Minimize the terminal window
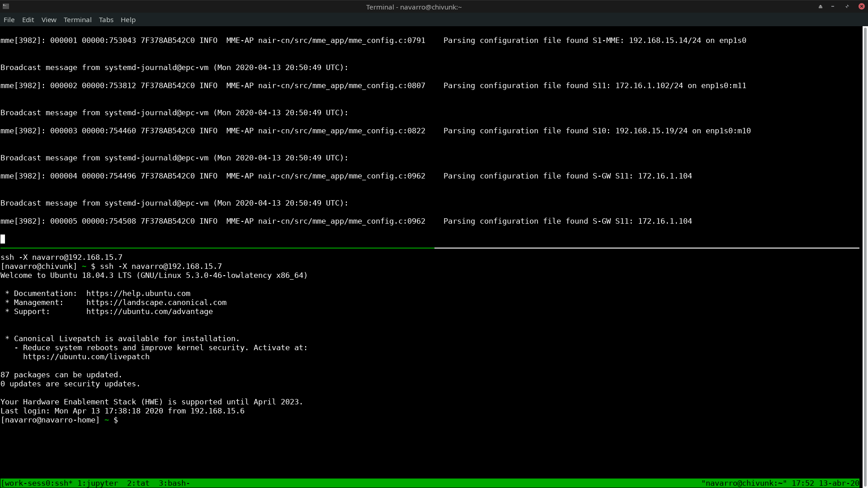 (x=833, y=6)
